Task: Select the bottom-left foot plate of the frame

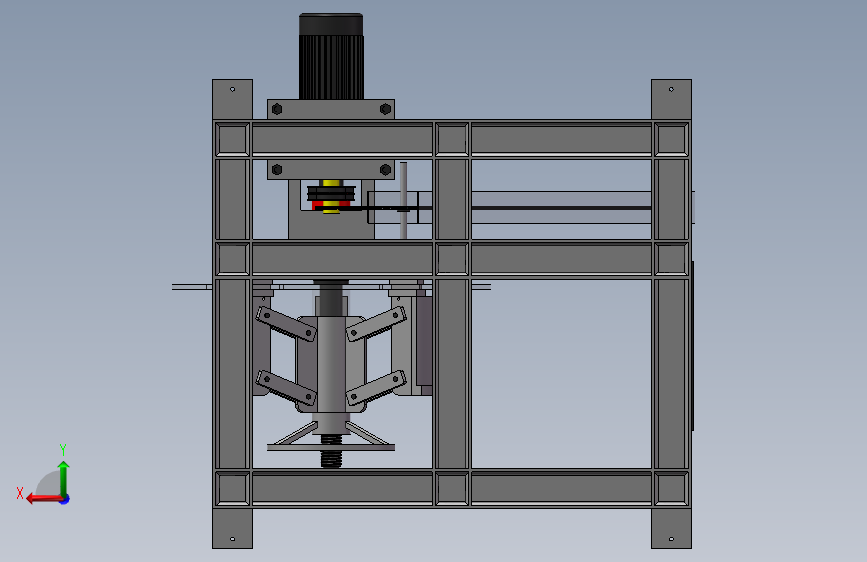Action: click(232, 528)
